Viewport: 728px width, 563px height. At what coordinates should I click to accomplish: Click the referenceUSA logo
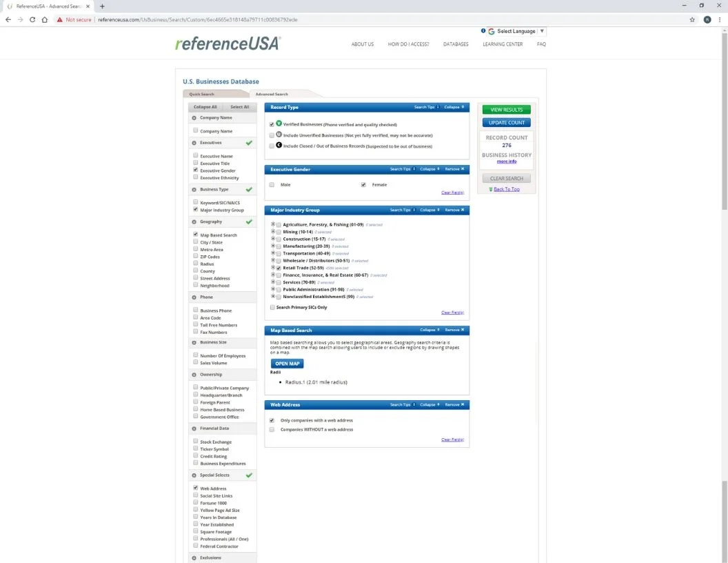click(228, 43)
